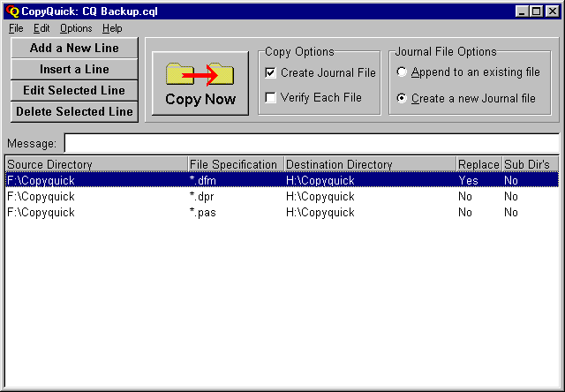The image size is (565, 392).
Task: Click inside the Message field
Action: tap(312, 143)
